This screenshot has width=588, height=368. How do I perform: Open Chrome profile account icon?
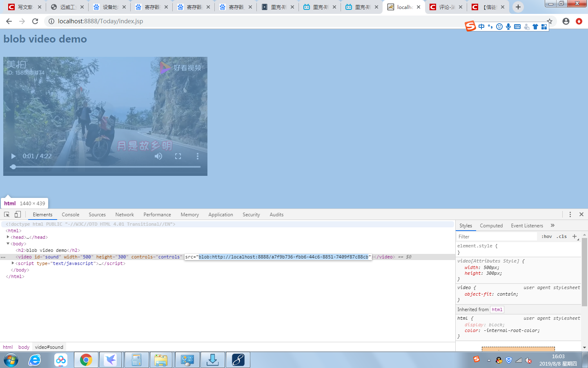point(566,21)
